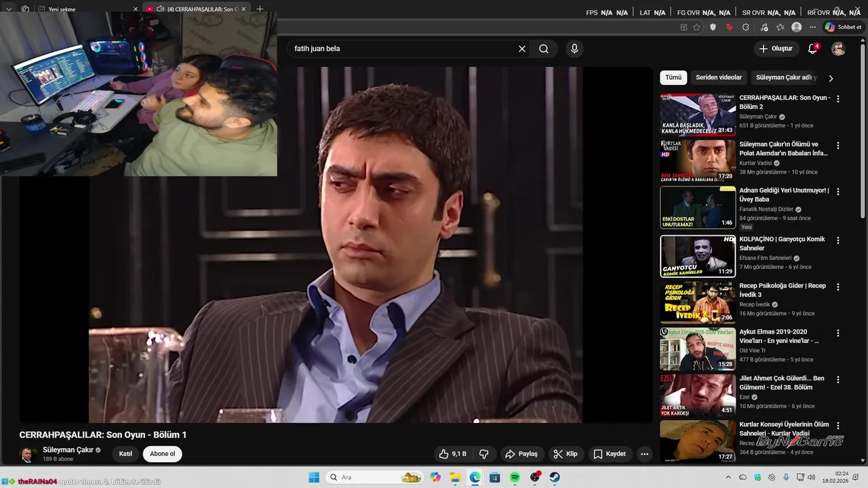The image size is (868, 488).
Task: Open CERRAHPAŞALILAR Bölüm 2 thumbnail
Action: (x=698, y=115)
